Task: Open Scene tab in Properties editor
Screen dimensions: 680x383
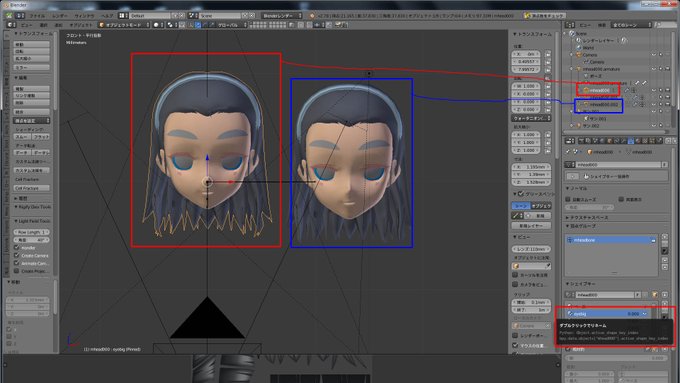Action: click(595, 141)
